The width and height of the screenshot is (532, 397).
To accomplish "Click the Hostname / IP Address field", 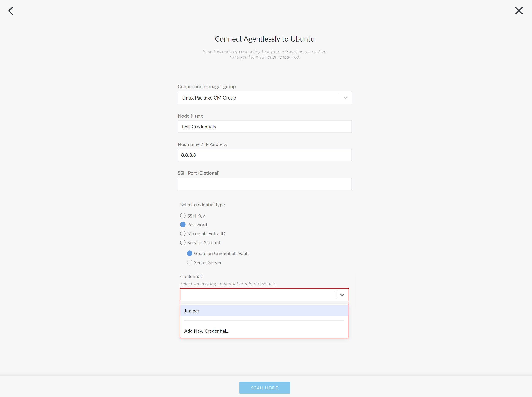I will [265, 155].
